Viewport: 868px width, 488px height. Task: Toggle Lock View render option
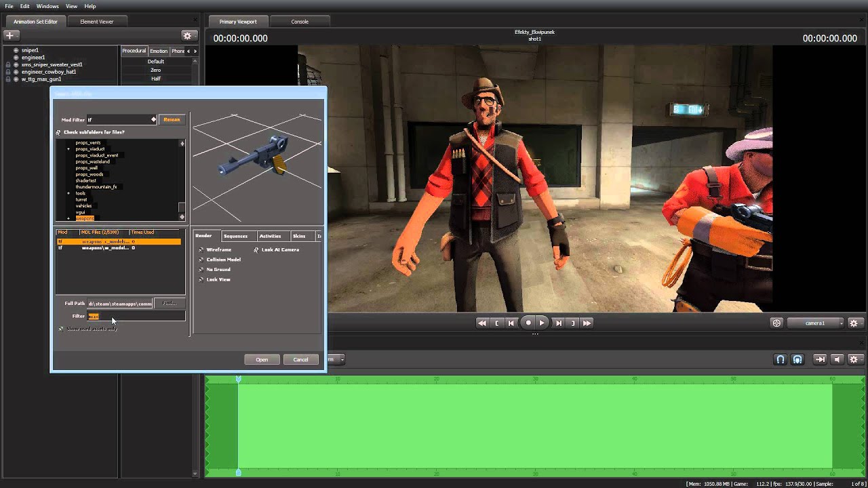click(x=201, y=279)
